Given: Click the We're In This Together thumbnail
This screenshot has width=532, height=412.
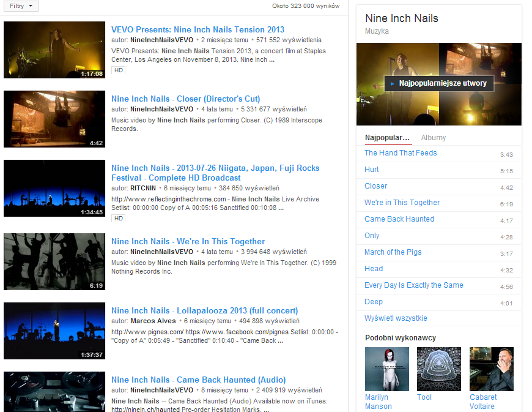Looking at the screenshot, I should point(54,261).
